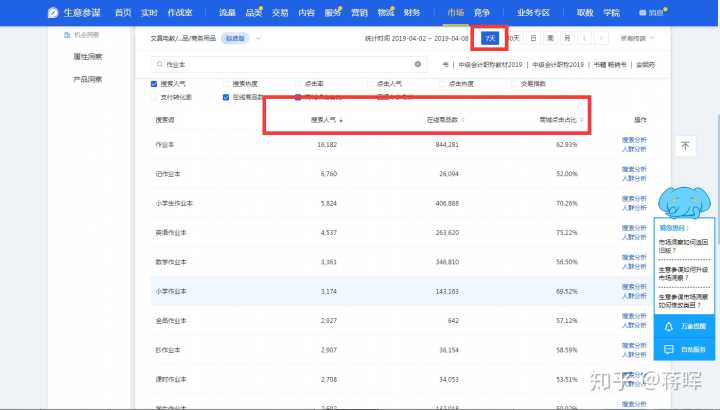Image resolution: width=720 pixels, height=410 pixels.
Task: Check the 支付转化率 checkbox
Action: (x=154, y=97)
